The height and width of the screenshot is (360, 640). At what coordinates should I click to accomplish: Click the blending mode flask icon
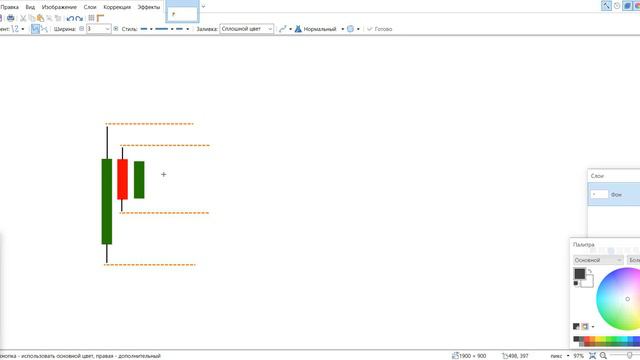pos(298,29)
